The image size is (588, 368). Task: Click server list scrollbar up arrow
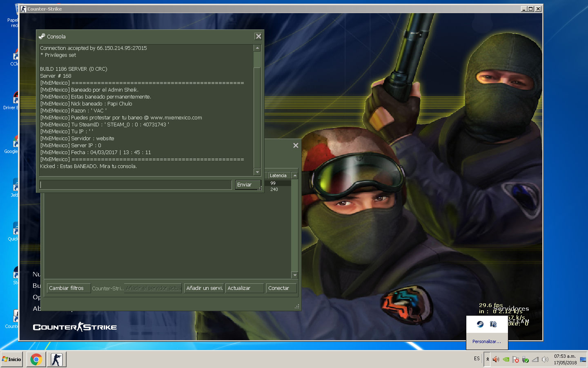pyautogui.click(x=295, y=175)
